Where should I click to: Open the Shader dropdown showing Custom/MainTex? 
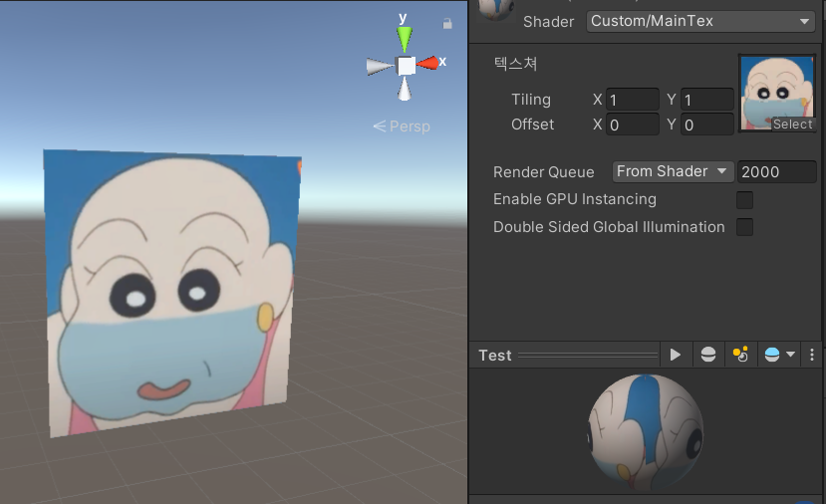tap(700, 22)
